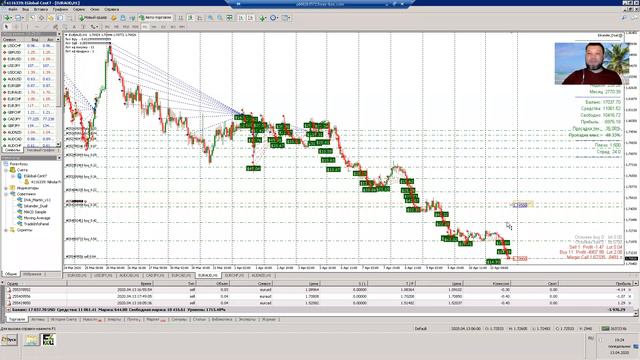
Task: Close the Market Watch panel
Action: coord(59,34)
